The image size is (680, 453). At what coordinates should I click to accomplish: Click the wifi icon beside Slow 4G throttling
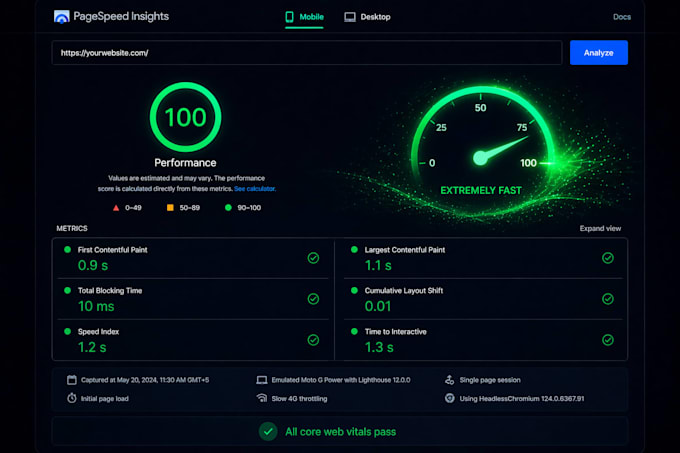[262, 398]
